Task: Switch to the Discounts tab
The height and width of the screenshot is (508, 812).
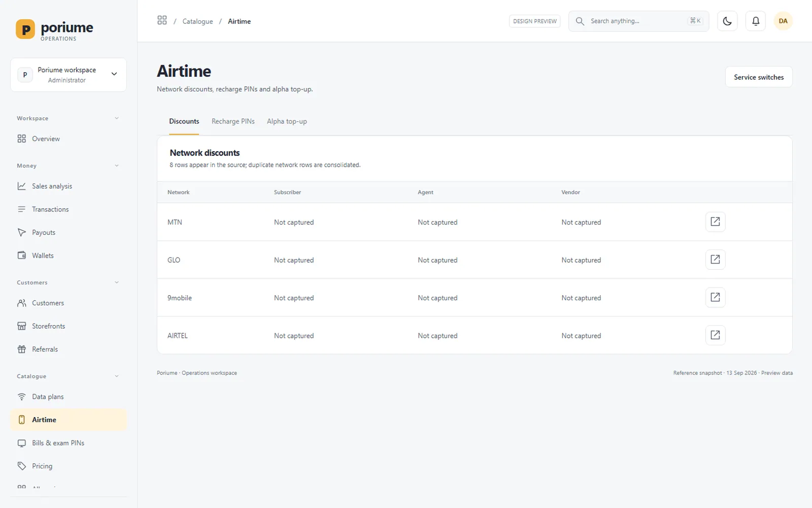Action: (184, 121)
